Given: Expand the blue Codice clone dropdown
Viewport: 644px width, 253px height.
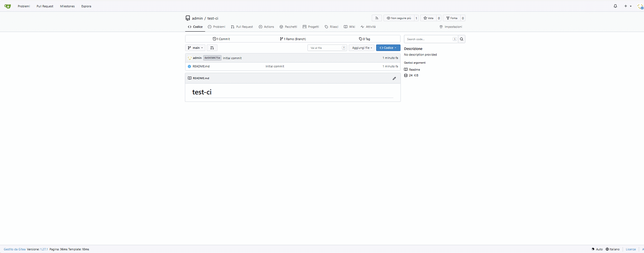Looking at the screenshot, I should (388, 48).
